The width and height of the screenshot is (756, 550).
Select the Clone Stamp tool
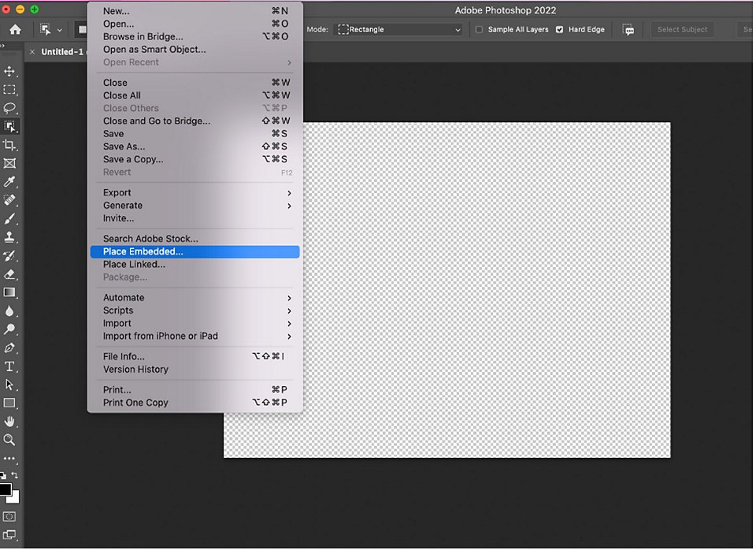click(x=9, y=237)
